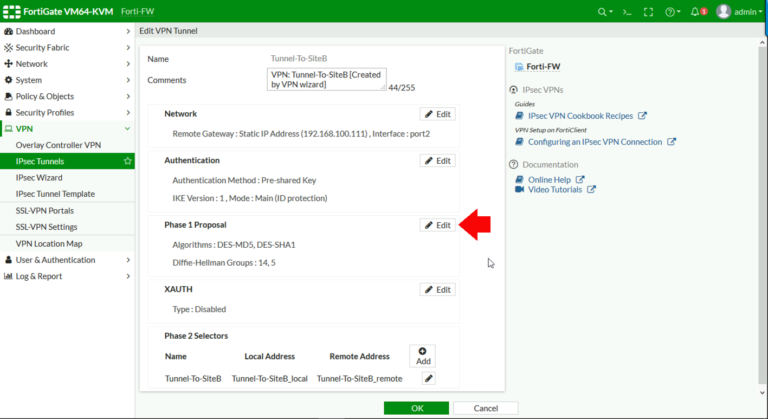This screenshot has height=419, width=768.
Task: Expand the System menu chevron
Action: pyautogui.click(x=128, y=80)
